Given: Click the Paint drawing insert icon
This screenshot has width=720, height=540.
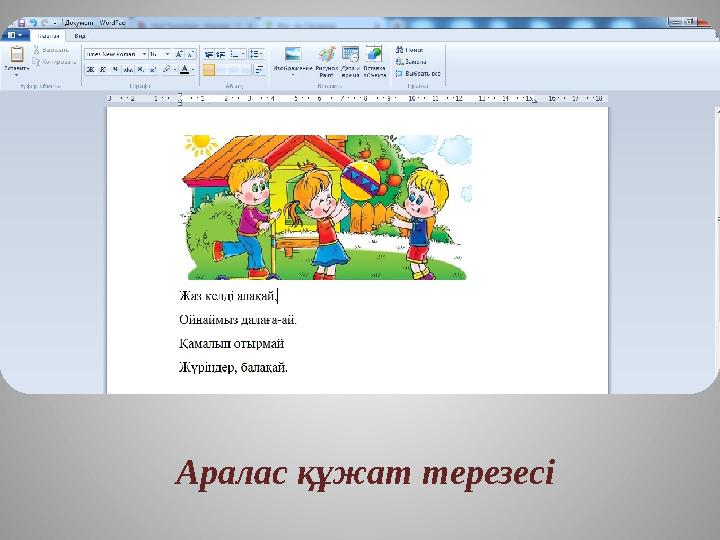Looking at the screenshot, I should [x=326, y=55].
